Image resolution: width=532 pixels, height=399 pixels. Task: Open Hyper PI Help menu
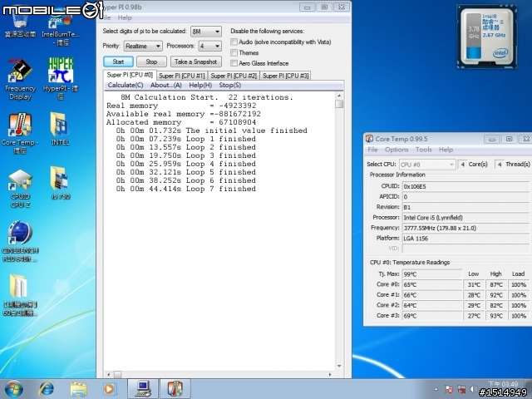(x=125, y=17)
